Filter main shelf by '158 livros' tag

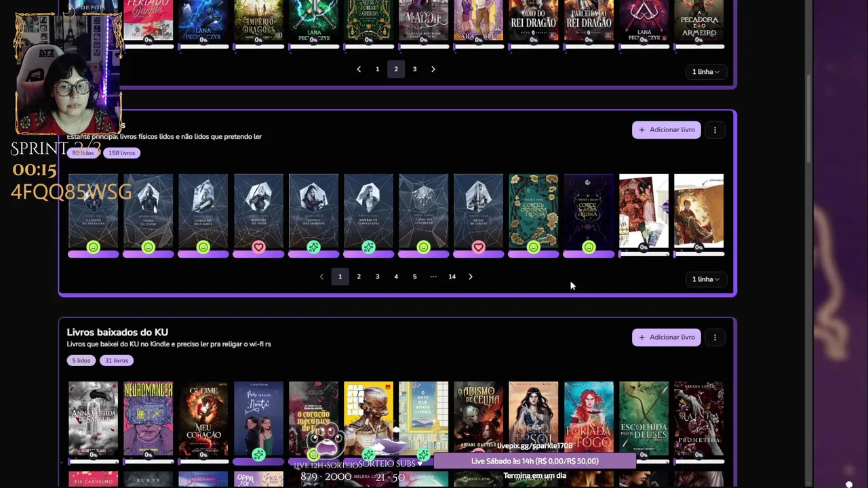(x=122, y=153)
